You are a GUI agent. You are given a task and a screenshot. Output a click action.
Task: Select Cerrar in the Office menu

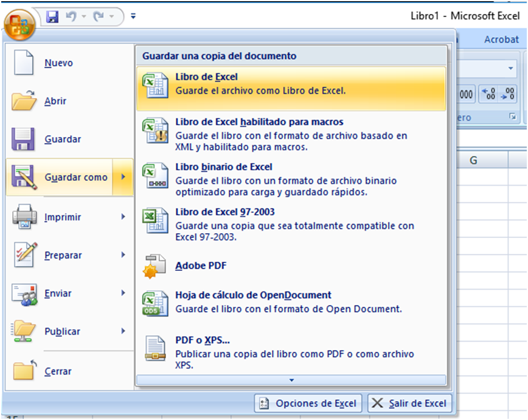coord(69,371)
